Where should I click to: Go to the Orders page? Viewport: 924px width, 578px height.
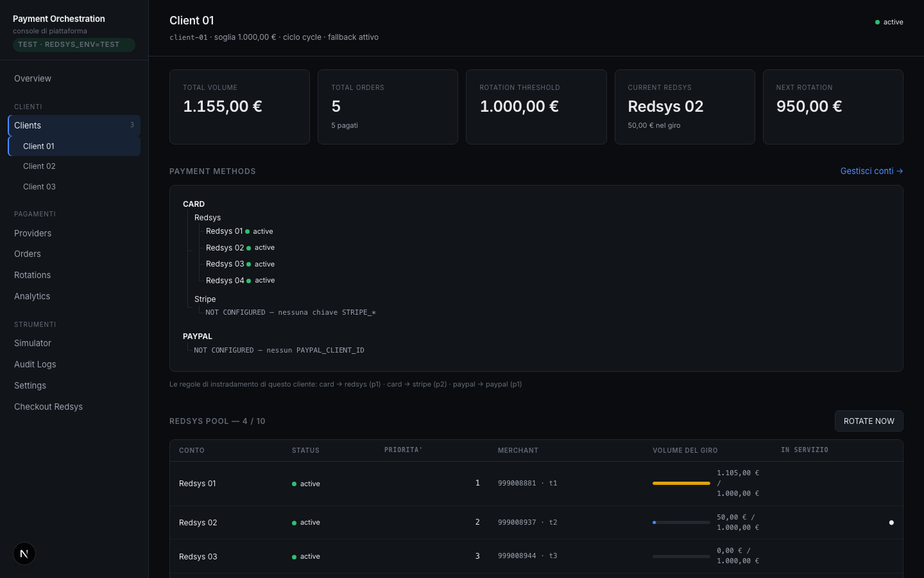coord(74,254)
